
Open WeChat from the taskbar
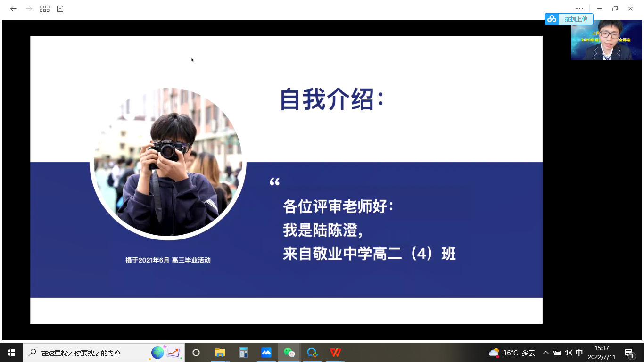(x=289, y=353)
